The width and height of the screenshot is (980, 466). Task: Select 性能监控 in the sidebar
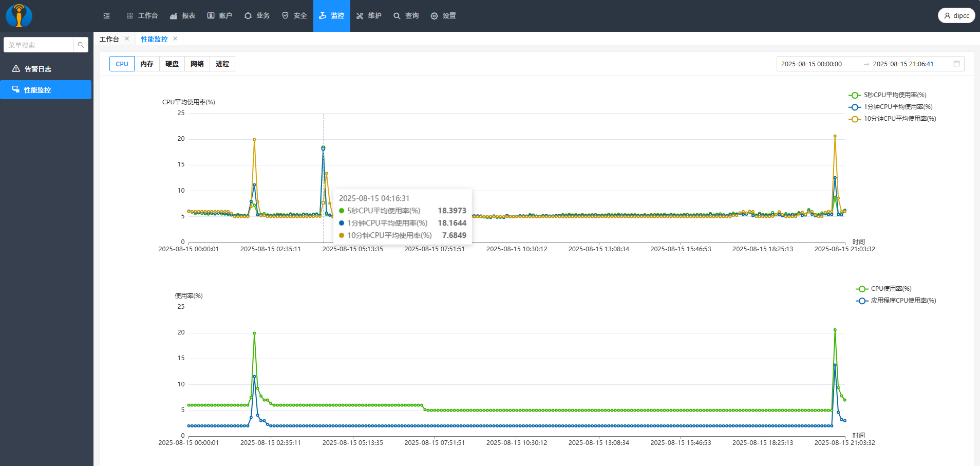point(37,90)
